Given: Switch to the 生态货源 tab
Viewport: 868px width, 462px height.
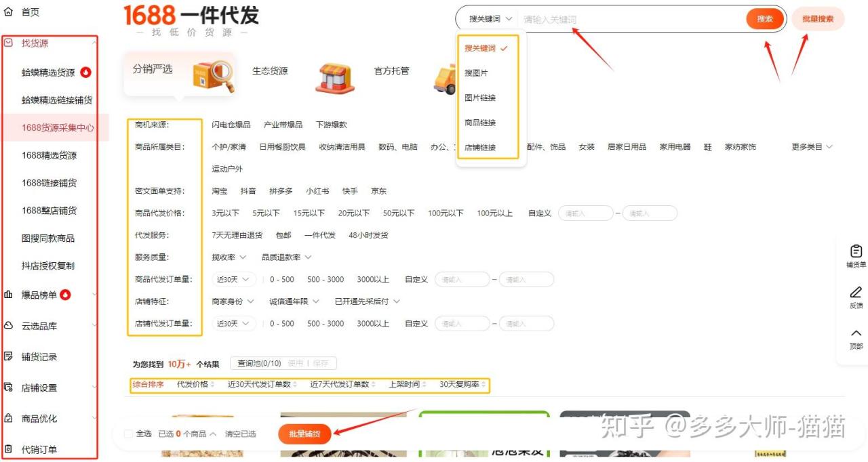Looking at the screenshot, I should coord(270,71).
